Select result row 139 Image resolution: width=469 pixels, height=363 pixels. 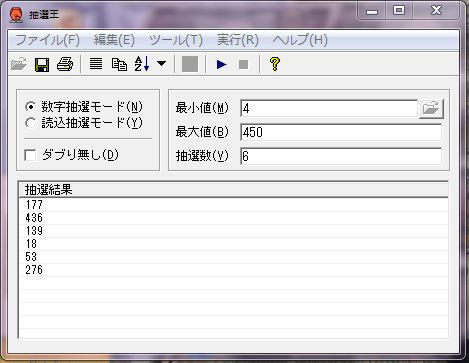234,231
